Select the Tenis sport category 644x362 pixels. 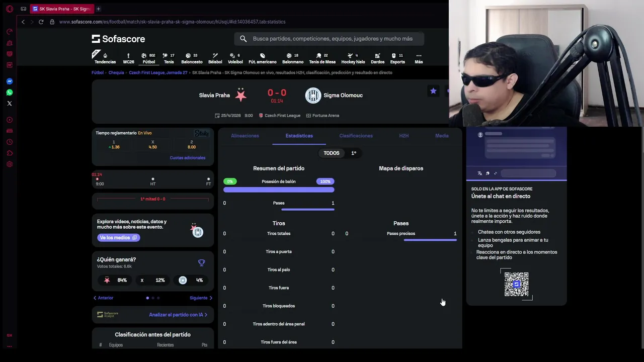pos(169,58)
